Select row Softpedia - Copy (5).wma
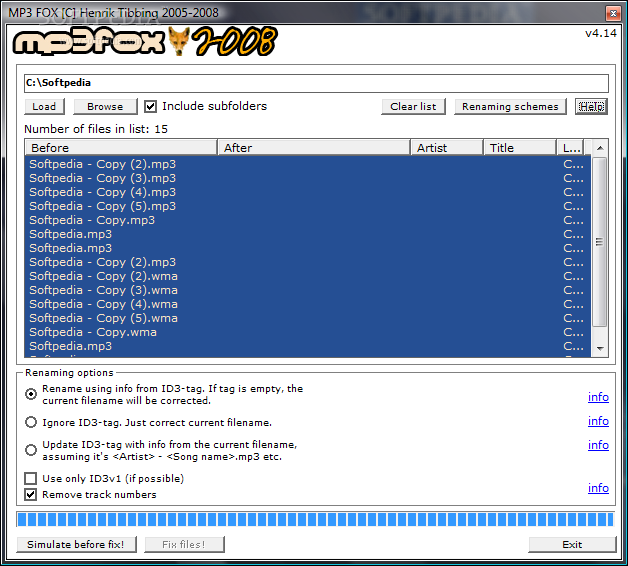Image resolution: width=628 pixels, height=566 pixels. pos(307,318)
